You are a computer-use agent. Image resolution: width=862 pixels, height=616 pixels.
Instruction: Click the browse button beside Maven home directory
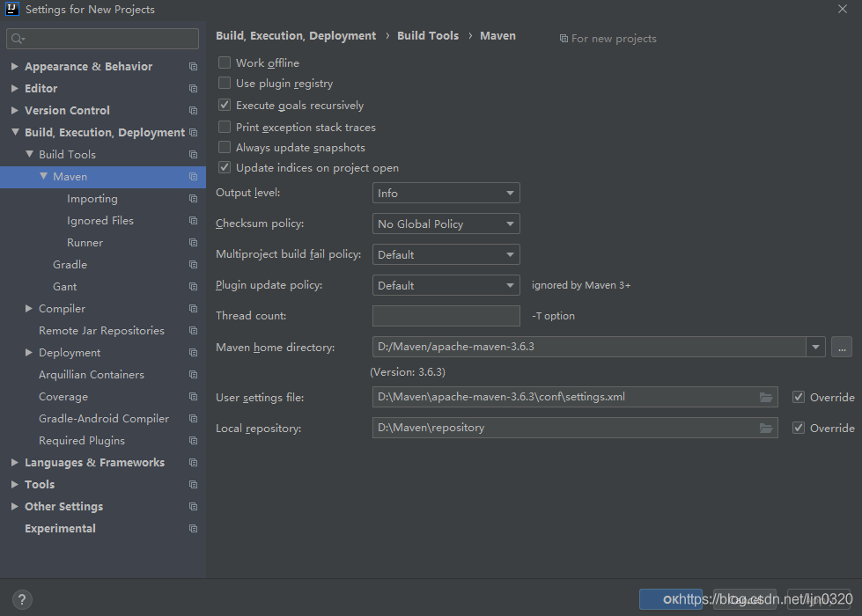(x=841, y=347)
